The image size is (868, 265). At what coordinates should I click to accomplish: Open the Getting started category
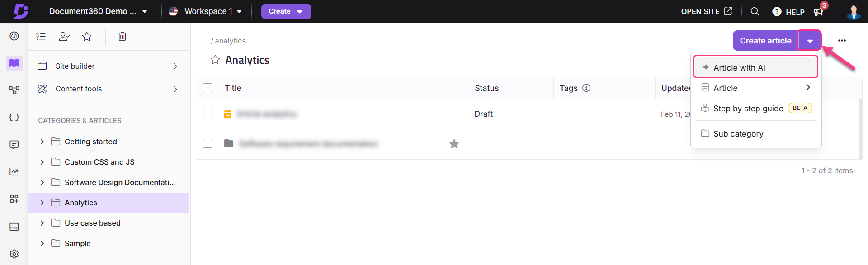coord(91,142)
